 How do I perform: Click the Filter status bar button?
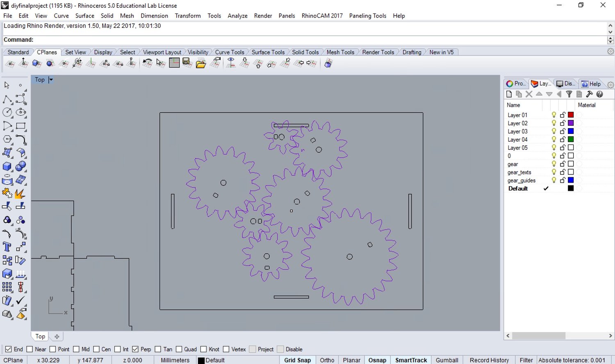tap(526, 360)
